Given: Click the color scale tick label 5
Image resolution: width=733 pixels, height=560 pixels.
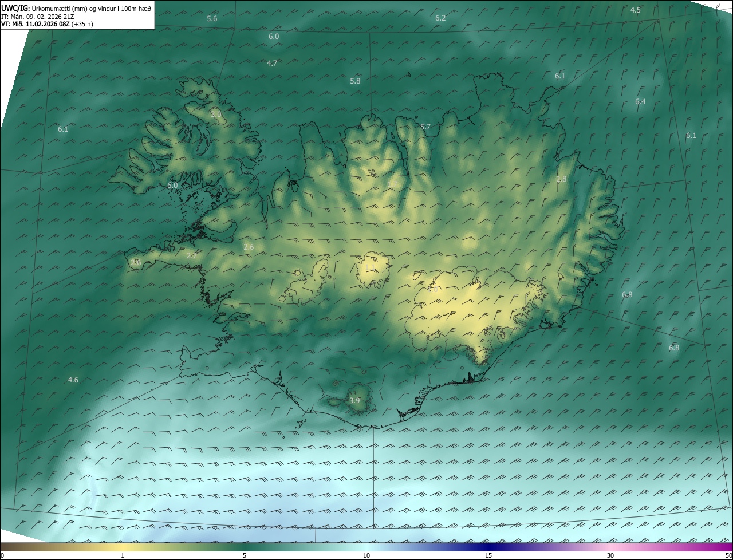Looking at the screenshot, I should point(245,556).
